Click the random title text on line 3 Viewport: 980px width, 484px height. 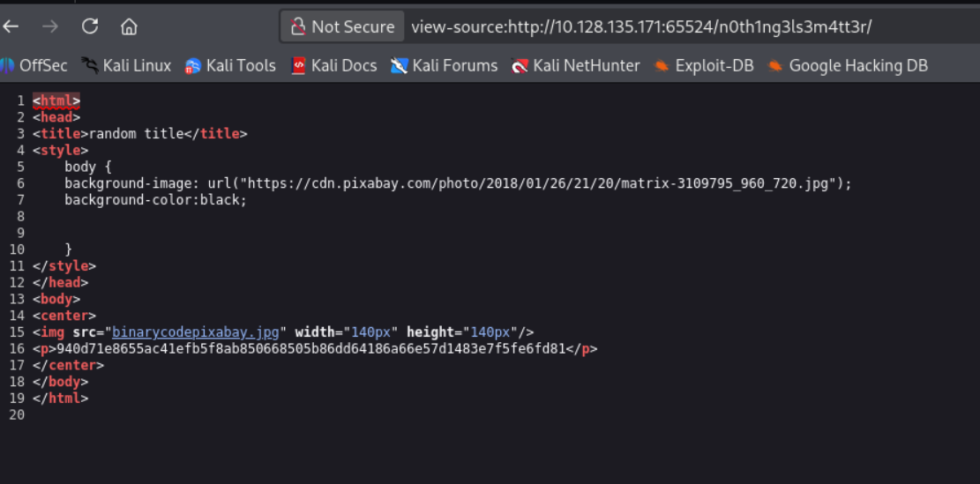coord(136,134)
